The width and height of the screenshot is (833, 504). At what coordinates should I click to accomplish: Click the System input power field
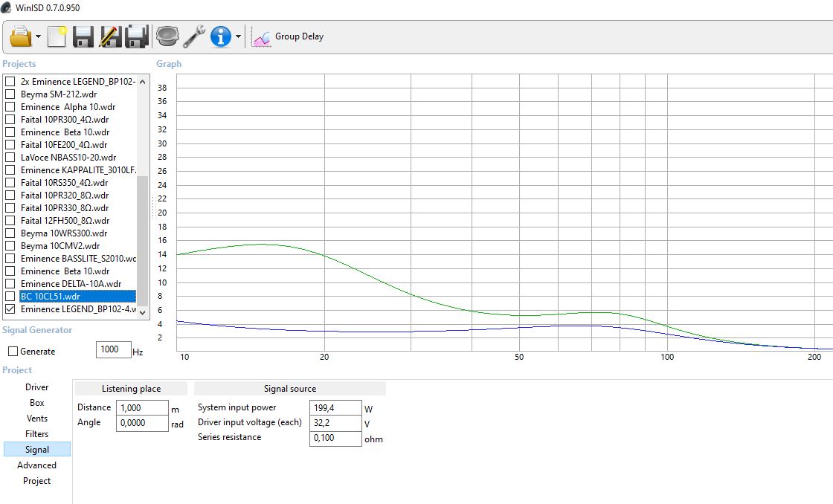coord(334,407)
